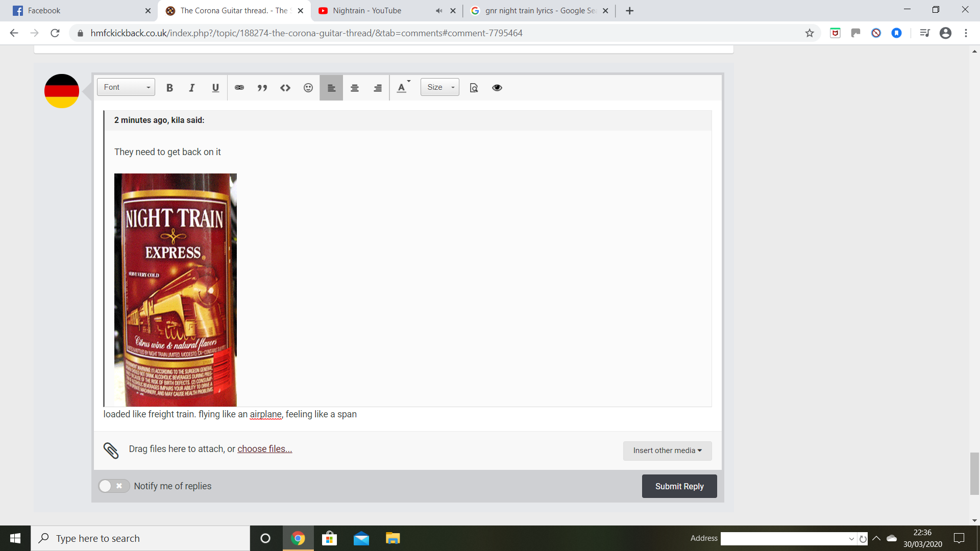Click the blue extension icon
The height and width of the screenshot is (551, 980).
pyautogui.click(x=896, y=33)
